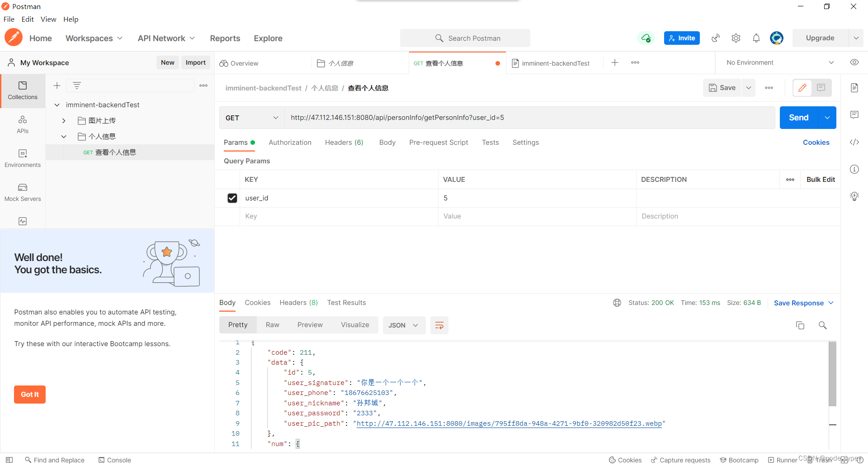Image resolution: width=868 pixels, height=466 pixels.
Task: Switch to the Authorization tab
Action: 290,143
